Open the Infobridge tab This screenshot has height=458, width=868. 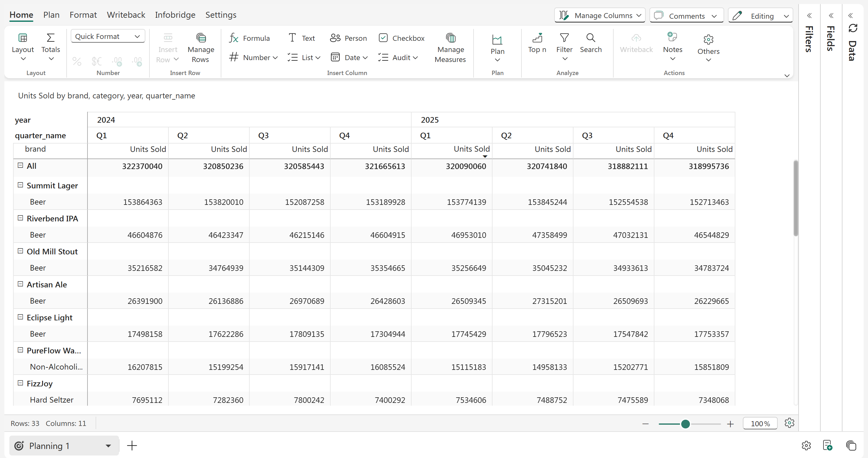tap(175, 15)
